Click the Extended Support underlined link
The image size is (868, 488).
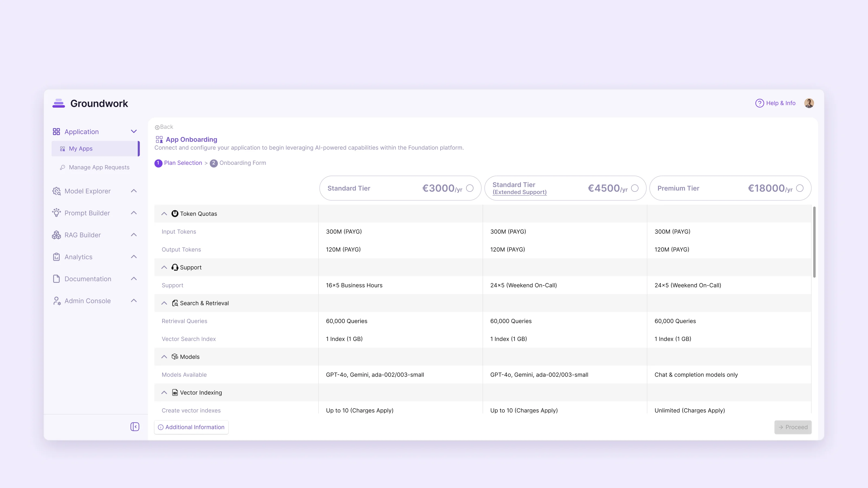520,192
